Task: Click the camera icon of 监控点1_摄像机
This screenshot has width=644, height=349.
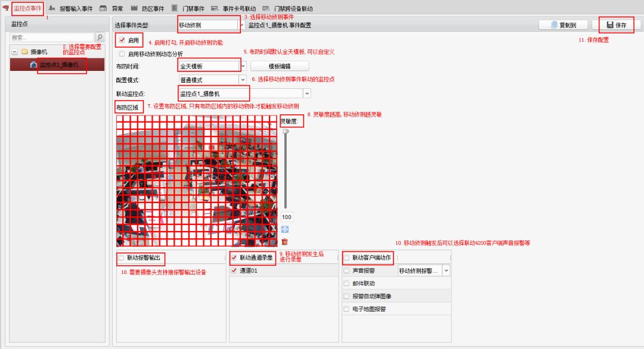Action: pos(34,64)
